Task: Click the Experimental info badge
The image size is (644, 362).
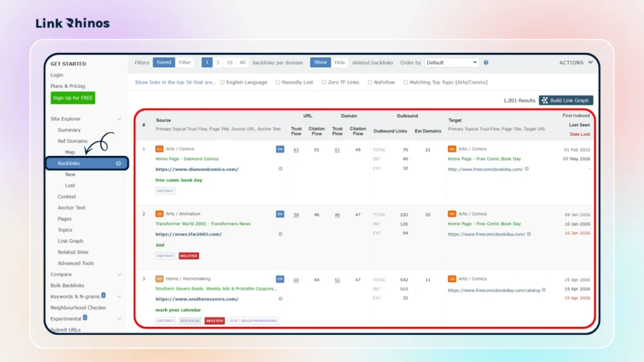Action: 85,317
